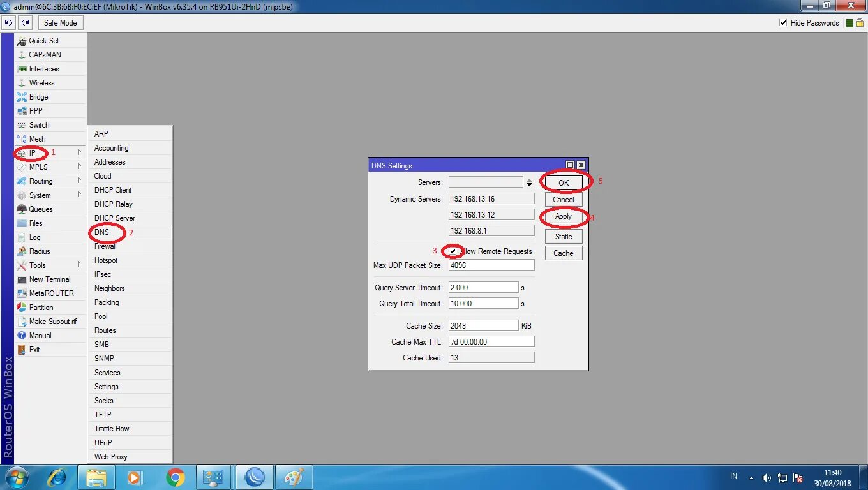
Task: Open Partition menu
Action: click(x=50, y=307)
